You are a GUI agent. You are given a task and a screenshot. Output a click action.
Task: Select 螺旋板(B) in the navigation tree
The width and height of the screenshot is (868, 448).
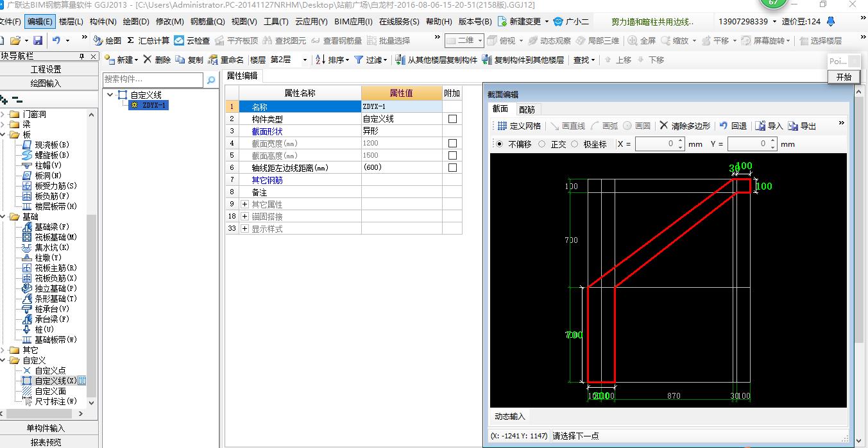pyautogui.click(x=51, y=155)
